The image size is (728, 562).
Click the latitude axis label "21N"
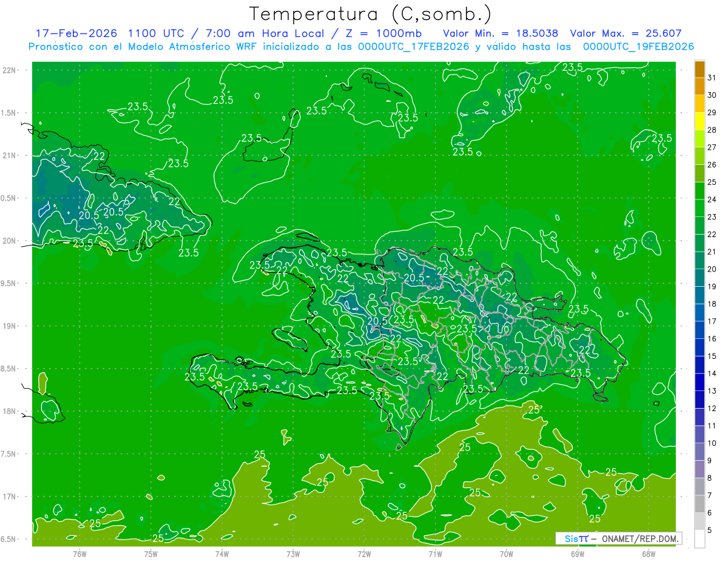pos(10,155)
